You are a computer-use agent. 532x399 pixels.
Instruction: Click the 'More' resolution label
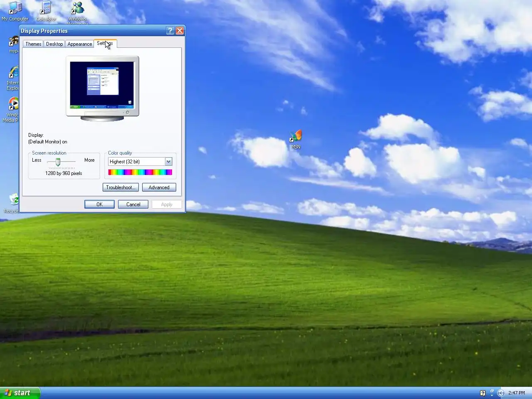pos(89,160)
